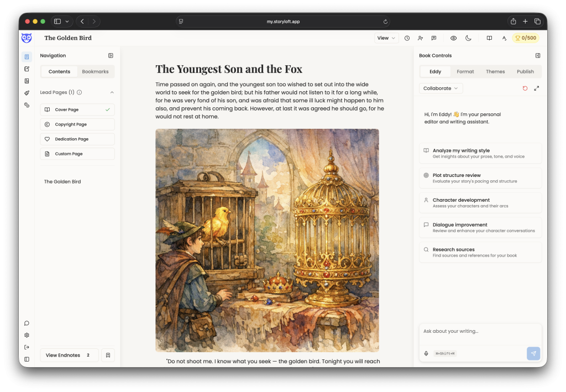
Task: Click the Safari share icon
Action: (x=513, y=22)
